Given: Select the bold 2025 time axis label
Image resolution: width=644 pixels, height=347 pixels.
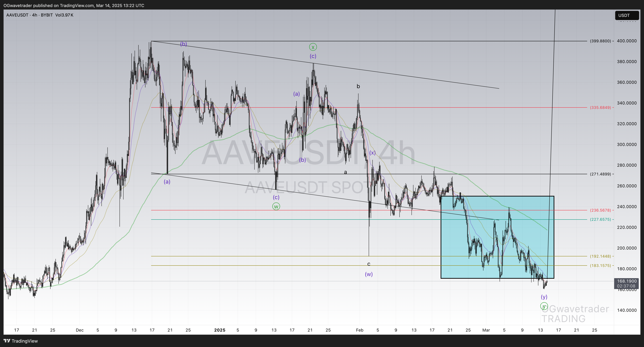Looking at the screenshot, I should point(220,330).
